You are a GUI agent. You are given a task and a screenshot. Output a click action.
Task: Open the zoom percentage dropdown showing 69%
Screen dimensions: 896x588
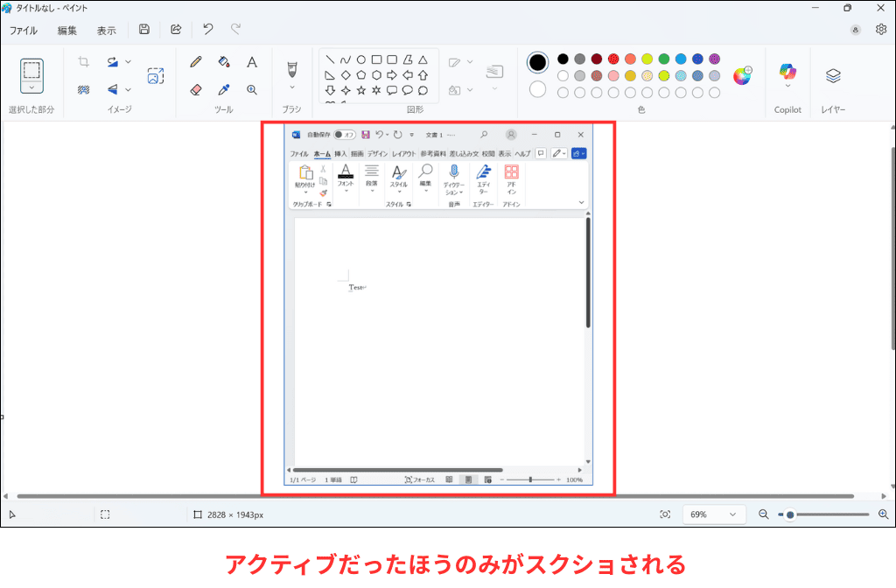coord(714,514)
